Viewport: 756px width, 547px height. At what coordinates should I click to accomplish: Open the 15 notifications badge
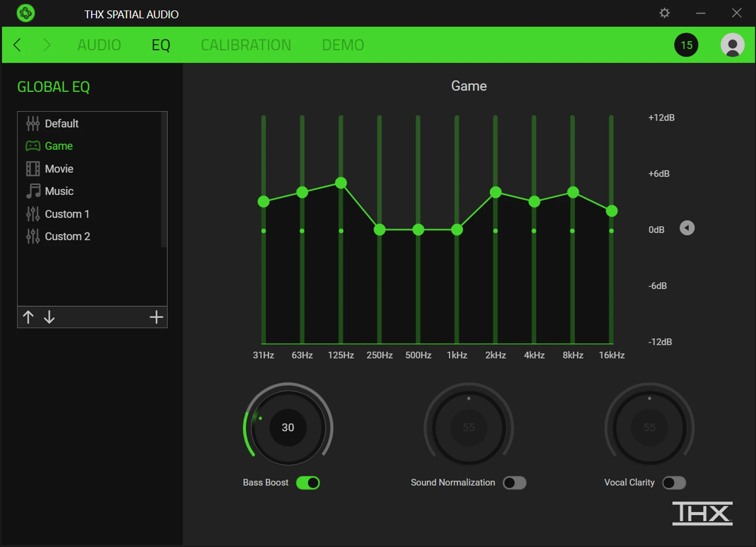686,45
